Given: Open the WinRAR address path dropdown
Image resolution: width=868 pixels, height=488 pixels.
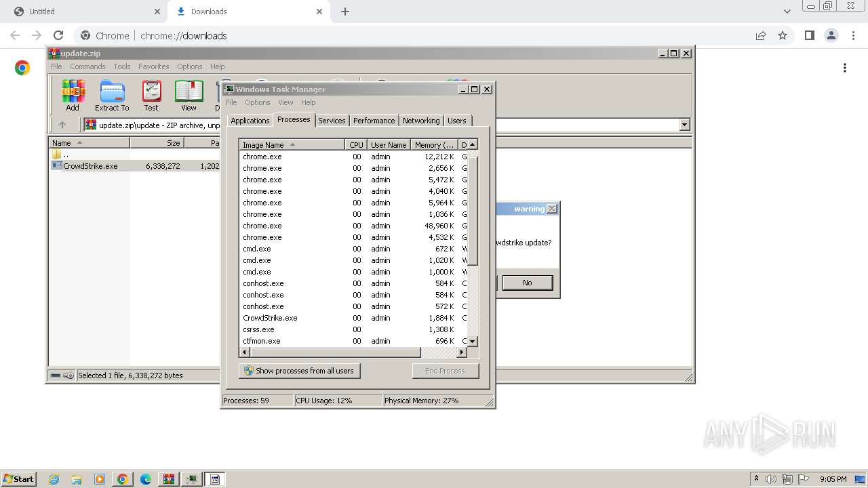Looking at the screenshot, I should point(684,125).
